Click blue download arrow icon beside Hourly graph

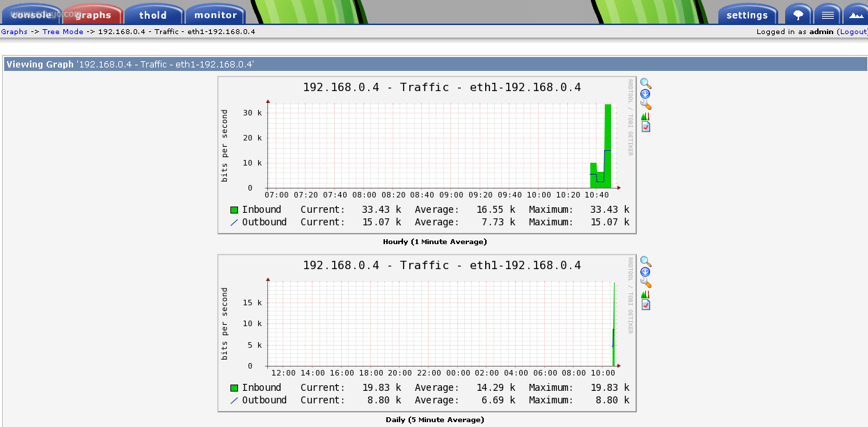tap(645, 94)
